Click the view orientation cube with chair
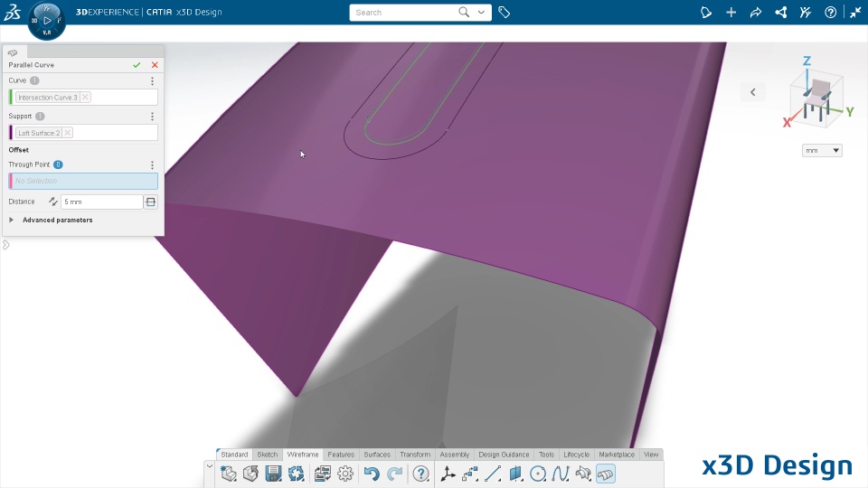The width and height of the screenshot is (868, 488). click(817, 99)
